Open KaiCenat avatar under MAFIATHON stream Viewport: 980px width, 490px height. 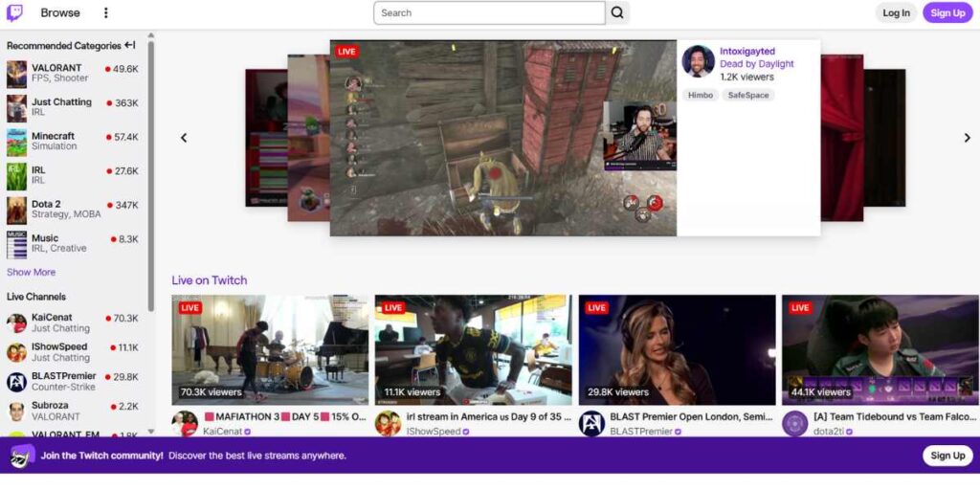pyautogui.click(x=185, y=423)
